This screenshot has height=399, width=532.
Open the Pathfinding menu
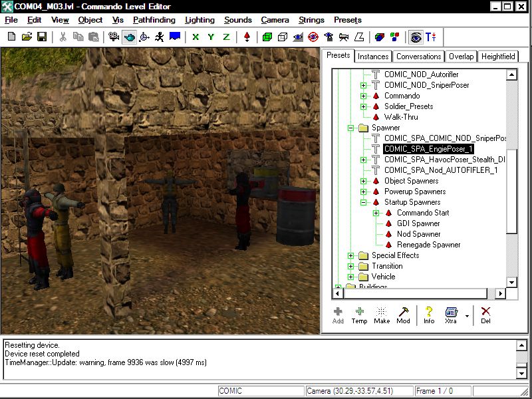coord(154,20)
